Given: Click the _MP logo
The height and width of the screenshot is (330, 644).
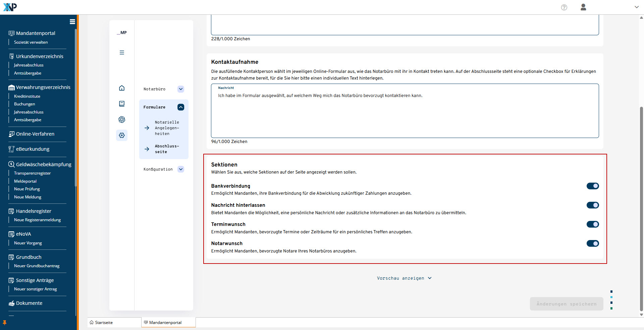Looking at the screenshot, I should click(x=122, y=33).
